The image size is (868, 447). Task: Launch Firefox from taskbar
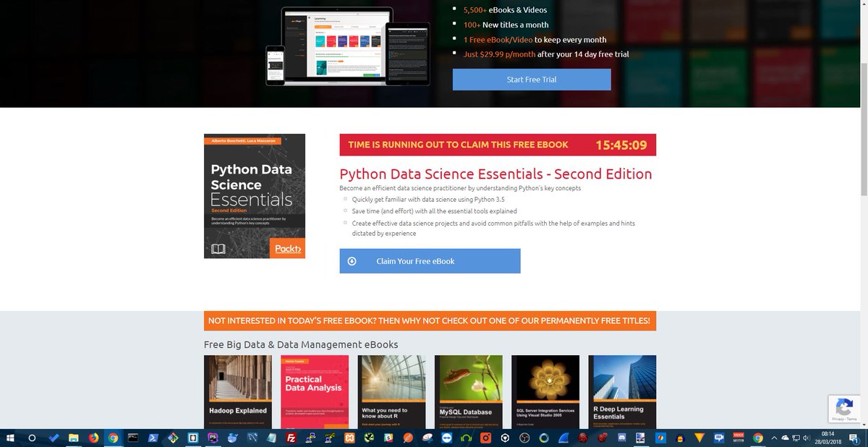93,438
